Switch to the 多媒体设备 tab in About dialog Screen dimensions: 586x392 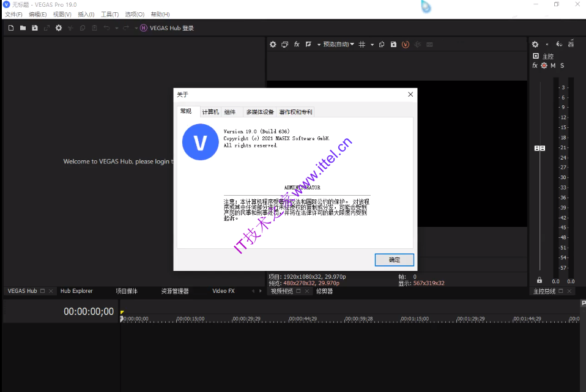(x=260, y=112)
